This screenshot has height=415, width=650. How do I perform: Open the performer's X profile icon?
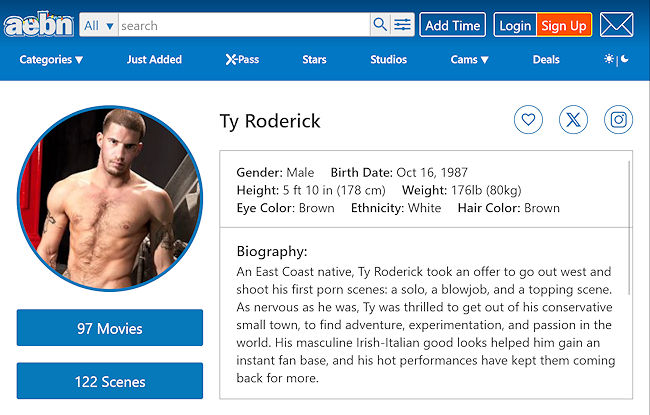pyautogui.click(x=574, y=120)
